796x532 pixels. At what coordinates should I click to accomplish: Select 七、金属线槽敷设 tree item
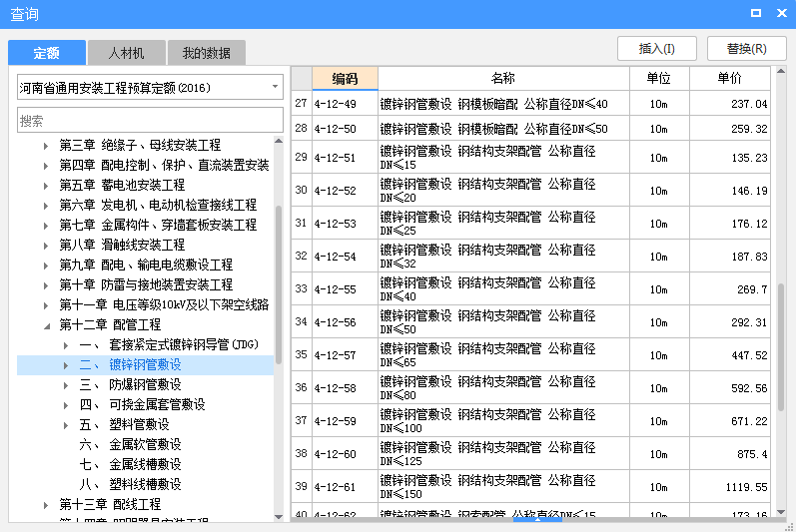(130, 464)
